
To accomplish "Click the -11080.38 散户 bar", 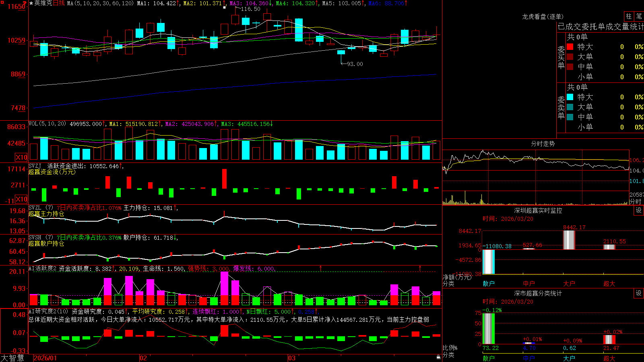I will click(x=489, y=262).
